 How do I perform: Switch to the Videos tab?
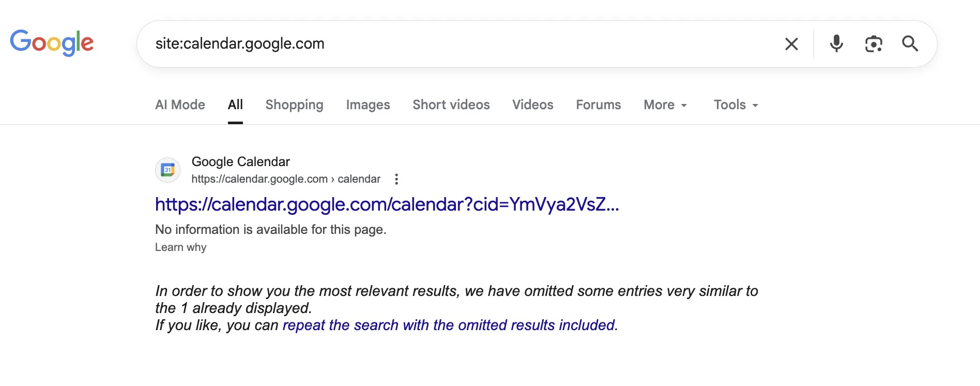coord(532,105)
